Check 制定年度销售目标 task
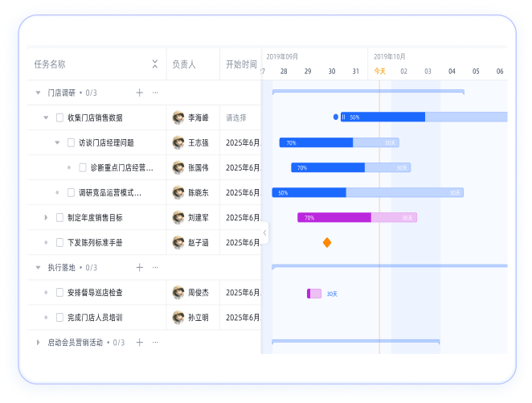 coord(59,217)
